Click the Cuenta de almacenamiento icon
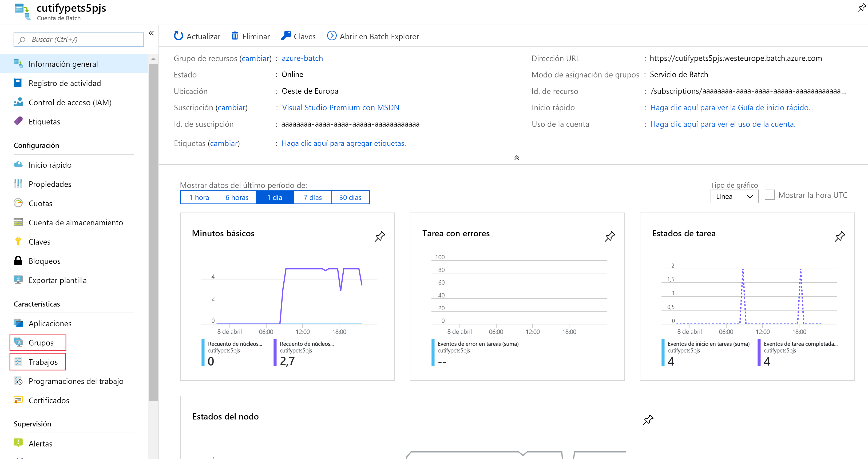 pyautogui.click(x=18, y=222)
